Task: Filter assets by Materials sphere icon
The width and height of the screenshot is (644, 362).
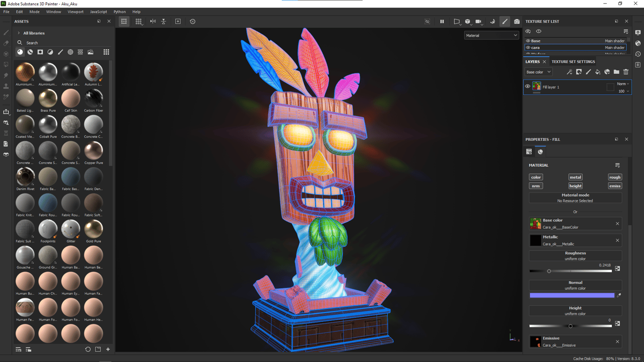Action: tap(20, 52)
